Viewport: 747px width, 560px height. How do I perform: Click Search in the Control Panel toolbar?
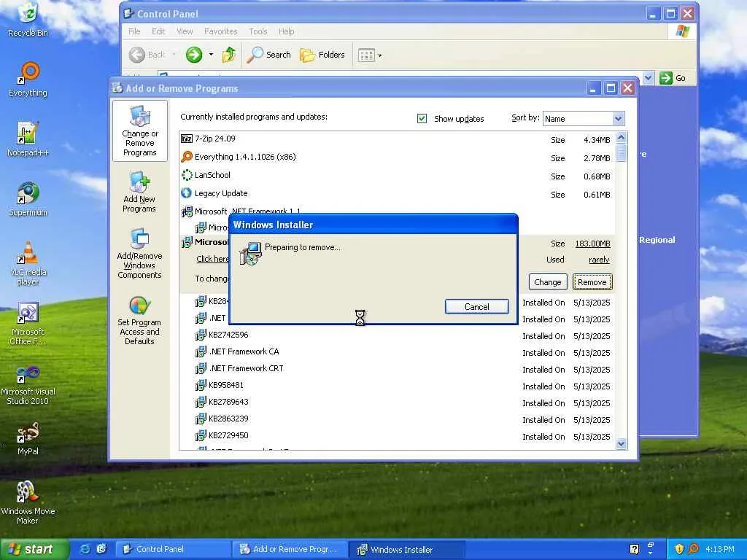tap(269, 55)
